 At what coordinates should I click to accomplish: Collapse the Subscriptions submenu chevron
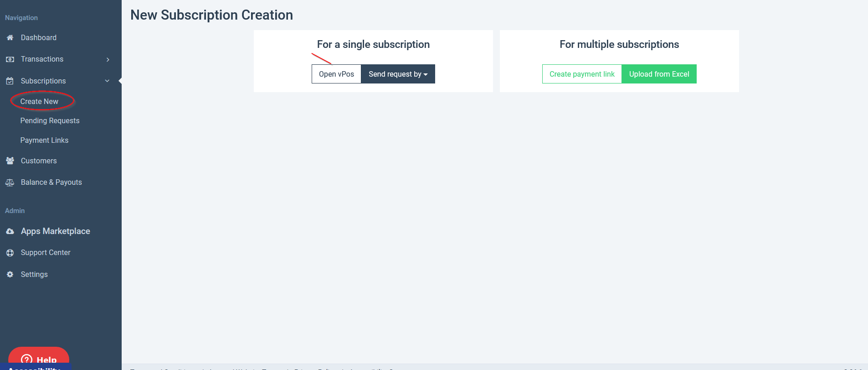coord(108,81)
